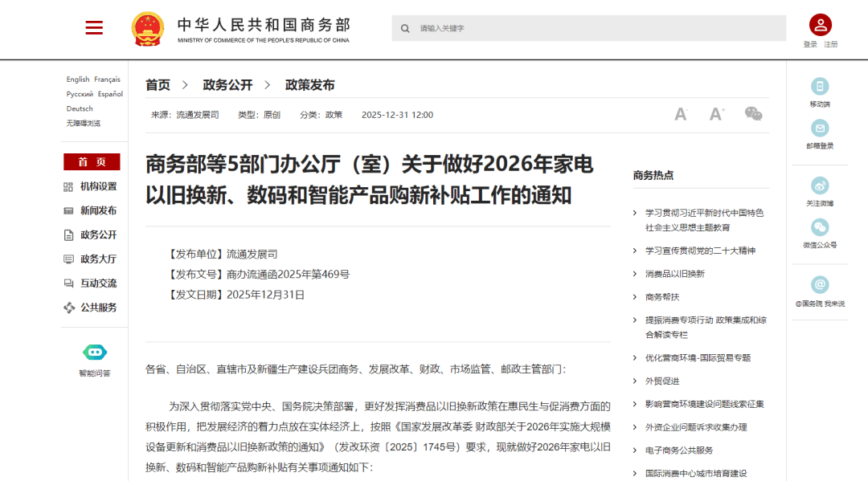Increase font size with A+ icon
This screenshot has height=481, width=868.
point(717,114)
